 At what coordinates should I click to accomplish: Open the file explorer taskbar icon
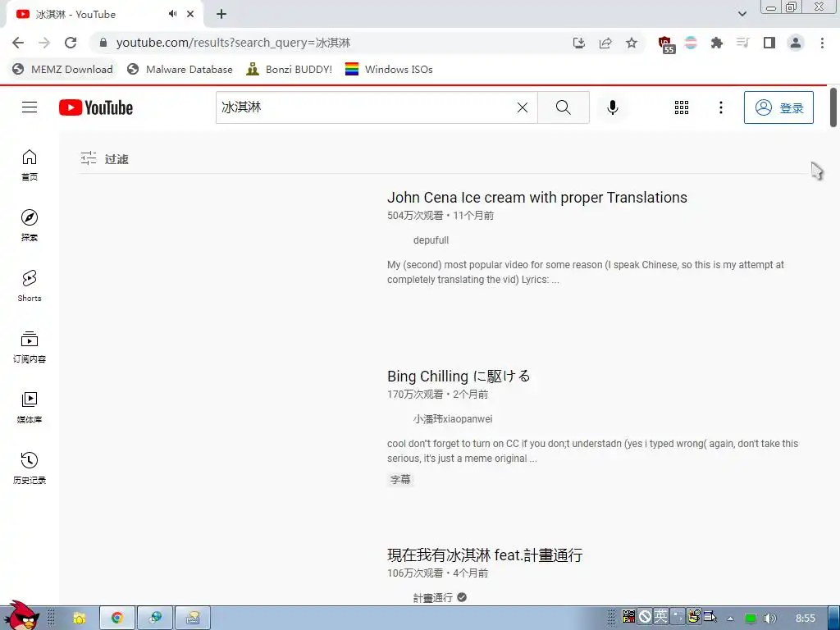pos(80,618)
